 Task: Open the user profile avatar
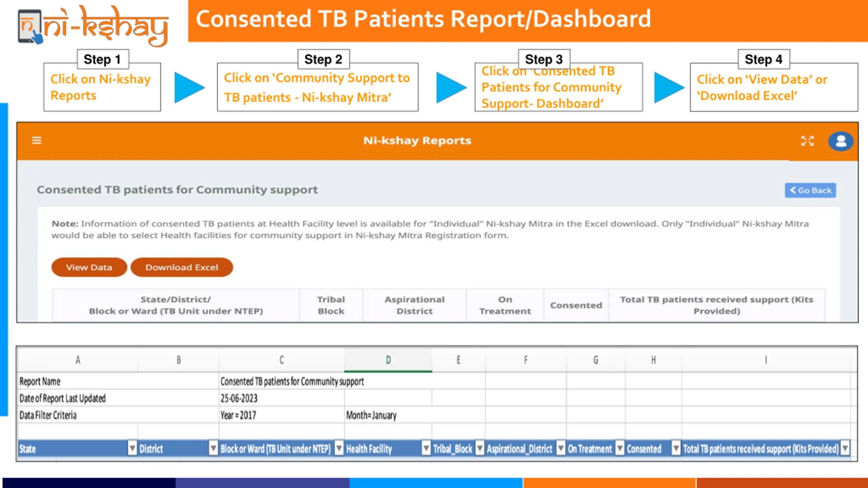coord(841,141)
